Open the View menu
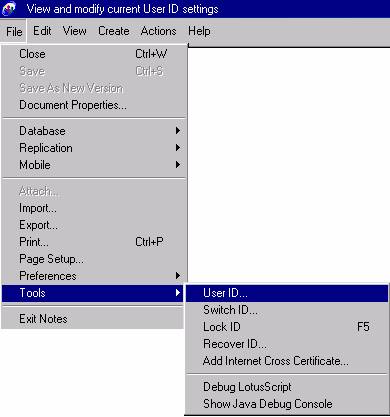 click(74, 31)
